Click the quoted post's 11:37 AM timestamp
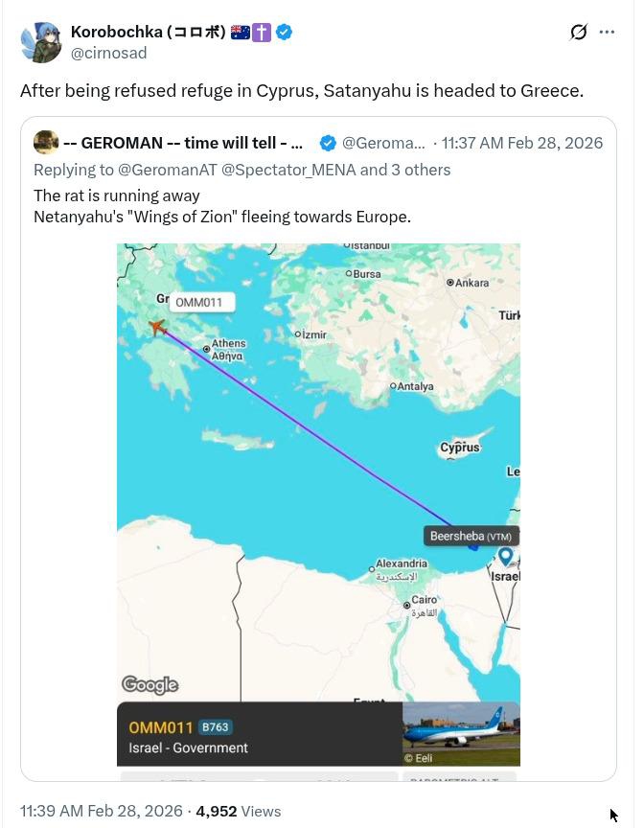Viewport: 644px width, 828px height. click(522, 143)
